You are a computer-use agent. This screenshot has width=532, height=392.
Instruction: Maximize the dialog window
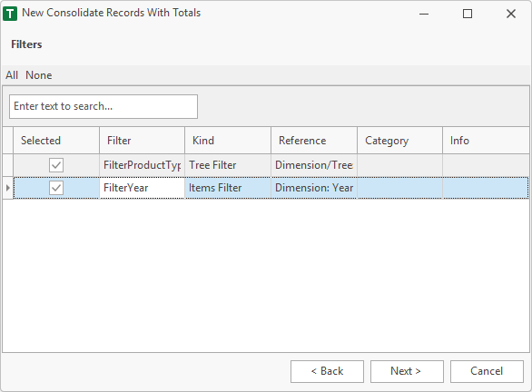click(x=468, y=14)
